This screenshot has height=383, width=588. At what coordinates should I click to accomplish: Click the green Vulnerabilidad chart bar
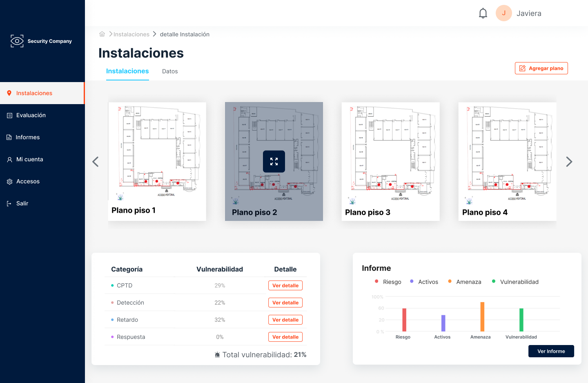click(521, 320)
